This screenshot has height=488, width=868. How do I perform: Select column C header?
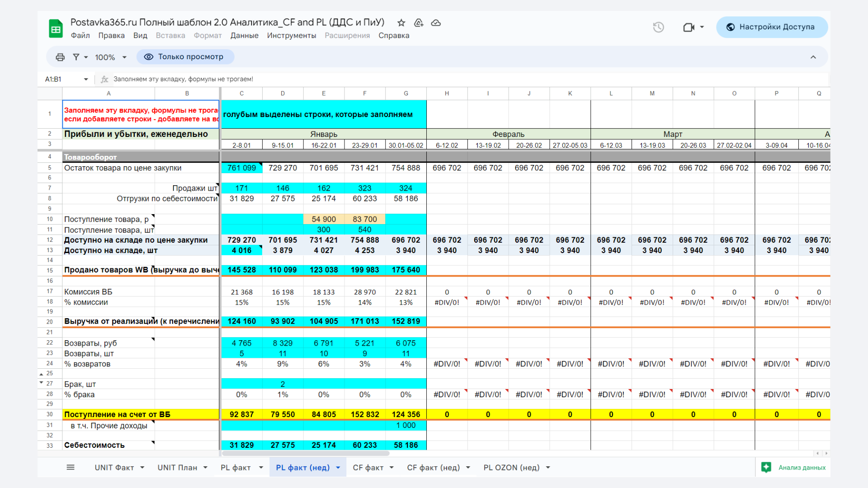pyautogui.click(x=242, y=94)
